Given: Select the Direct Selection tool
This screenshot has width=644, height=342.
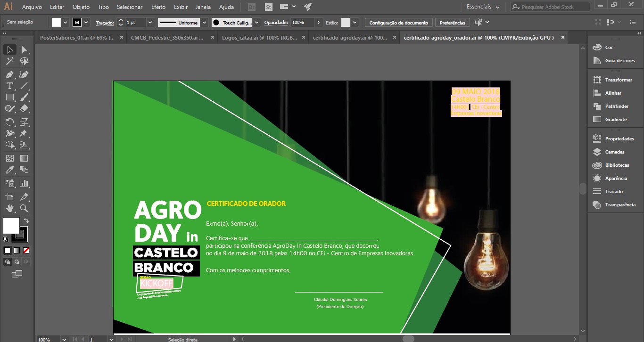Looking at the screenshot, I should point(24,49).
